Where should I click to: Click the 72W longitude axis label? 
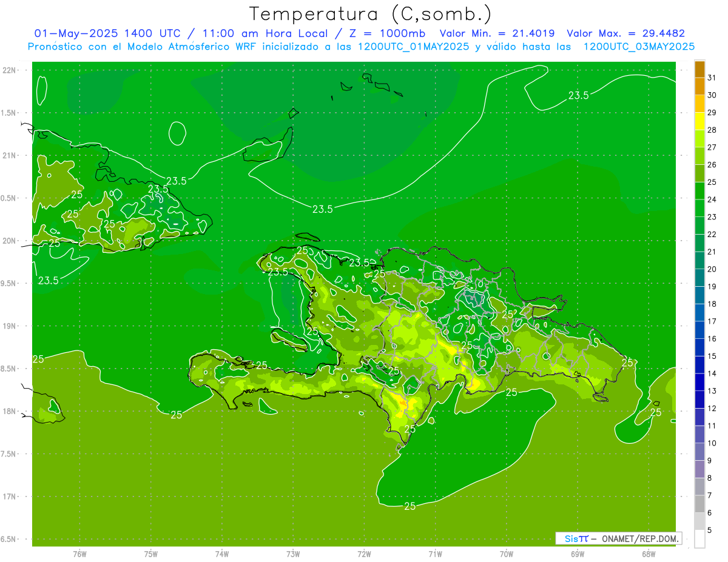point(364,554)
